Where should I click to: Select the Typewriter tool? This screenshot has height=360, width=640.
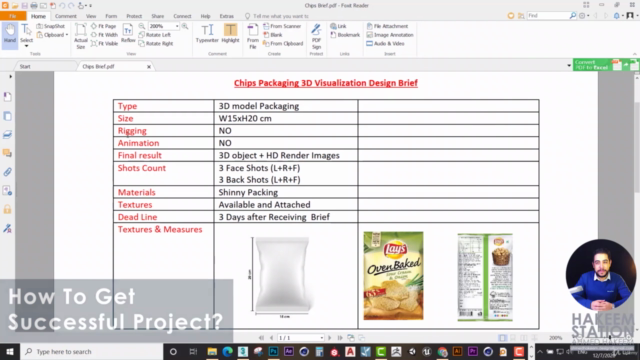coord(207,33)
